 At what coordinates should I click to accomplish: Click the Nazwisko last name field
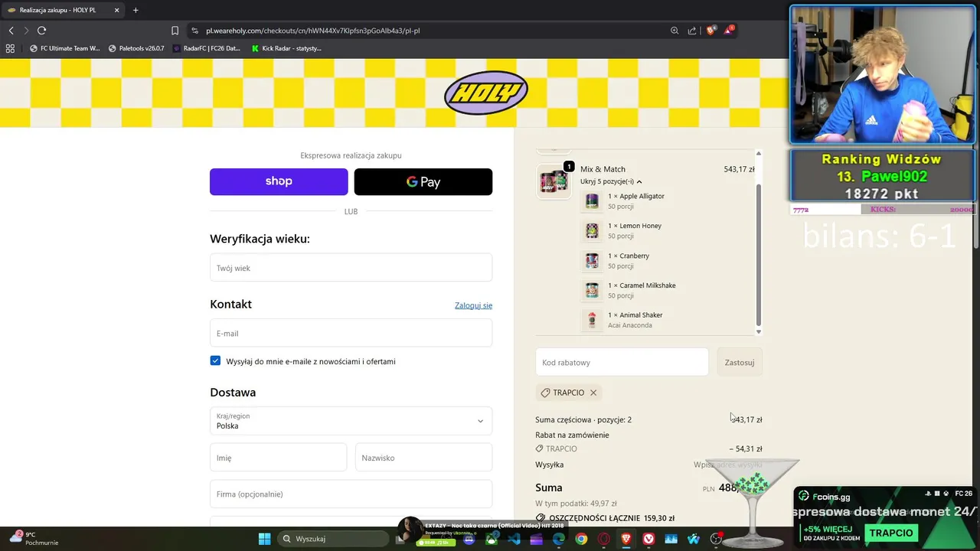pyautogui.click(x=423, y=458)
